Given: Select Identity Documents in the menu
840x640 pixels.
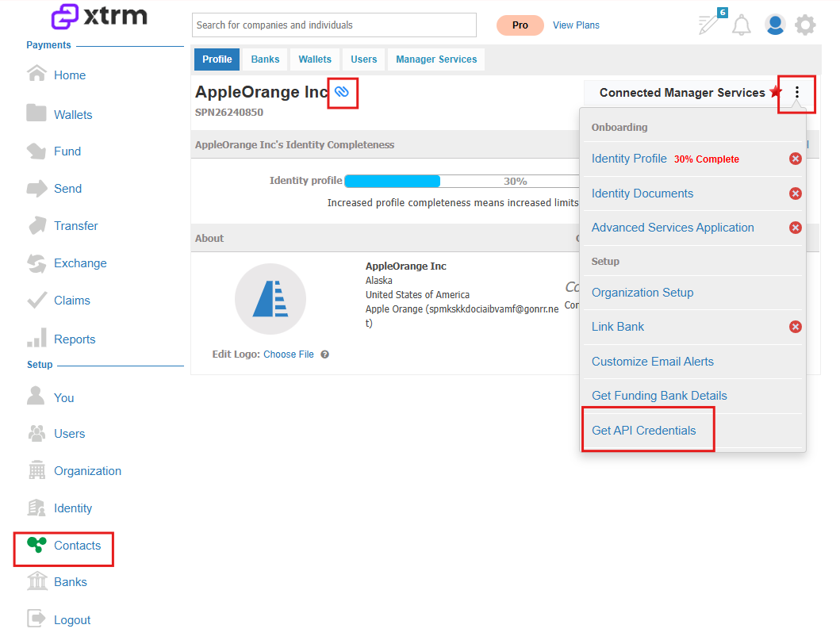Looking at the screenshot, I should (x=642, y=194).
